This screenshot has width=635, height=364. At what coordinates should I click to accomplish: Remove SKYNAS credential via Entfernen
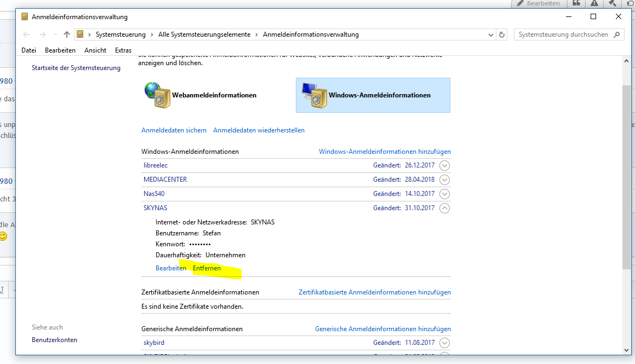point(207,268)
